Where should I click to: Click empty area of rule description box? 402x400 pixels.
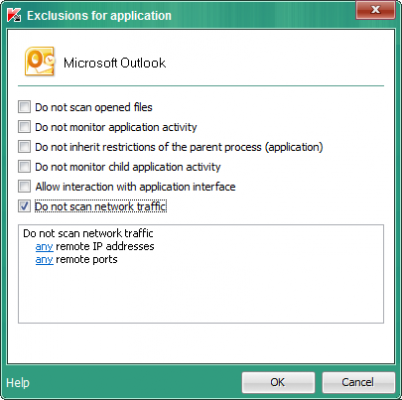[201, 293]
